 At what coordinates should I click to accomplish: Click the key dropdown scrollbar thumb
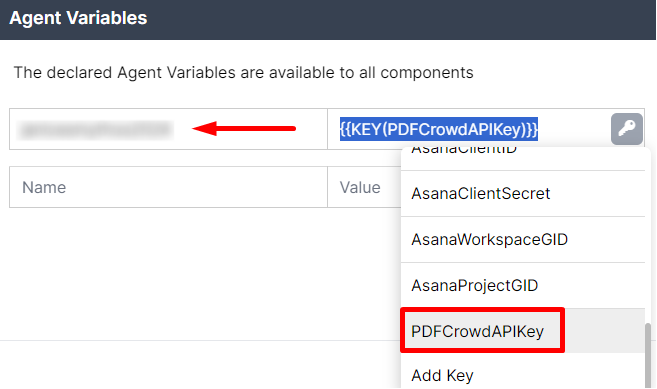click(648, 354)
